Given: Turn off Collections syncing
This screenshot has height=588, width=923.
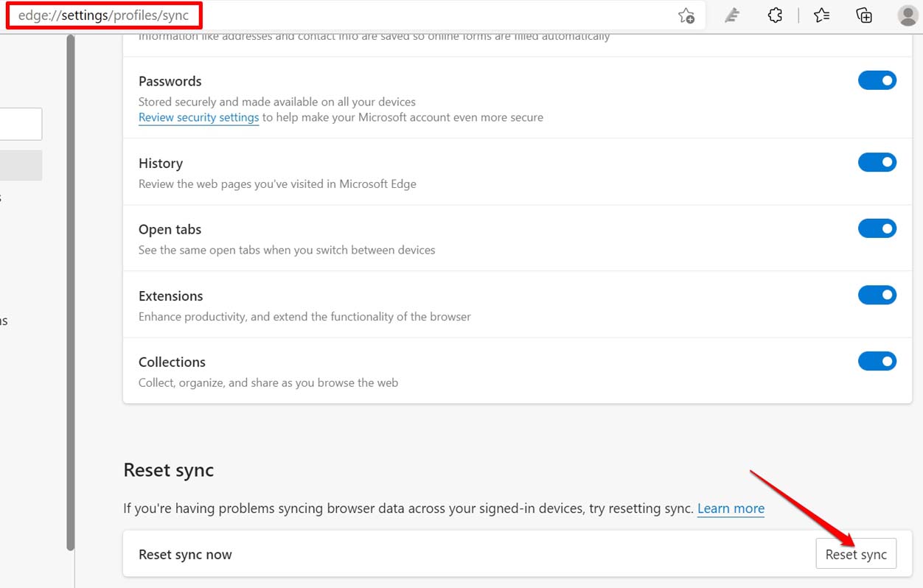Looking at the screenshot, I should point(877,361).
